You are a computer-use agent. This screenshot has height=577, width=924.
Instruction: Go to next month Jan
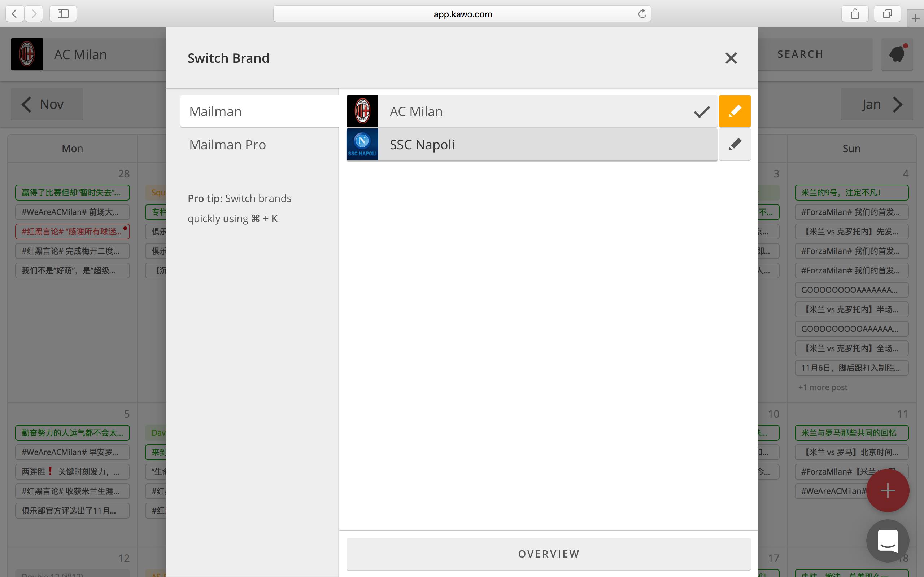(x=877, y=104)
